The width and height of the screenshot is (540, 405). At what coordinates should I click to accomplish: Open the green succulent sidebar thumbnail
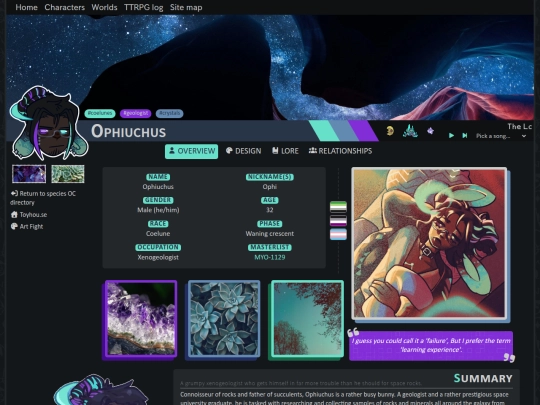point(68,174)
